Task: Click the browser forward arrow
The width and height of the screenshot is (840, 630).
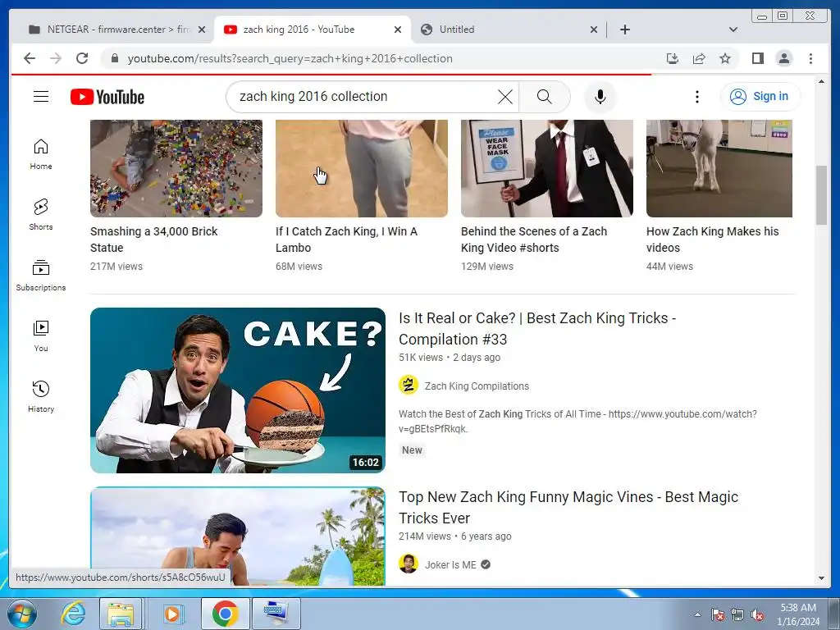Action: (56, 58)
